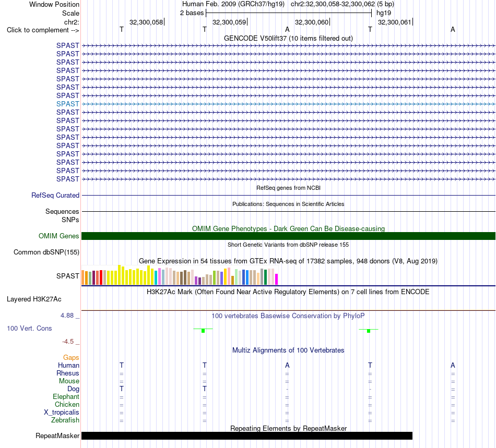
Task: Open the RefSeq Curated track label
Action: (x=55, y=195)
